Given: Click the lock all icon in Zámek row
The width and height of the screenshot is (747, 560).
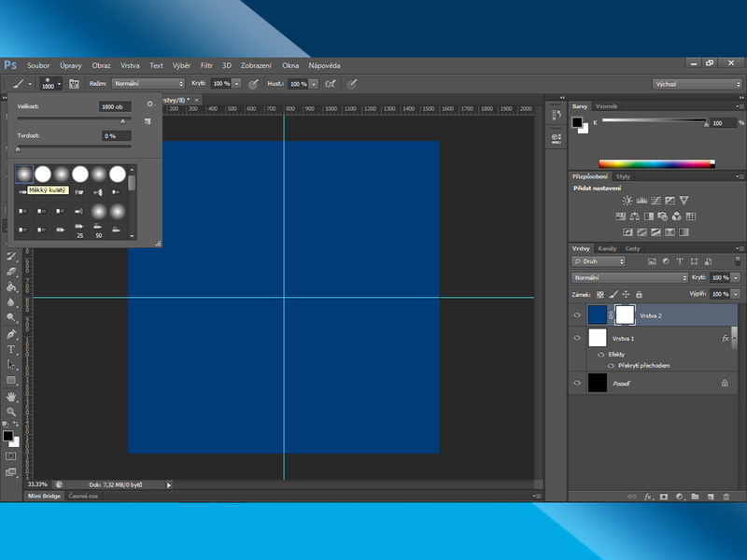Looking at the screenshot, I should (639, 294).
